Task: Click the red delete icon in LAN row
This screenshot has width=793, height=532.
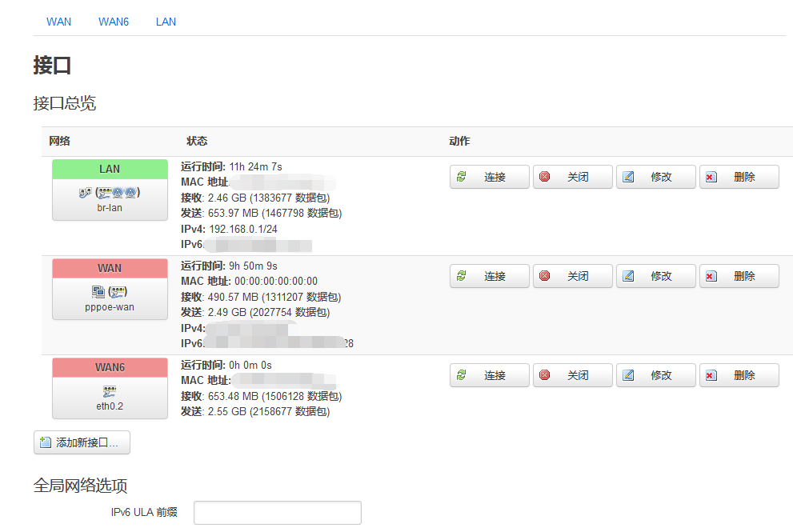Action: [711, 177]
